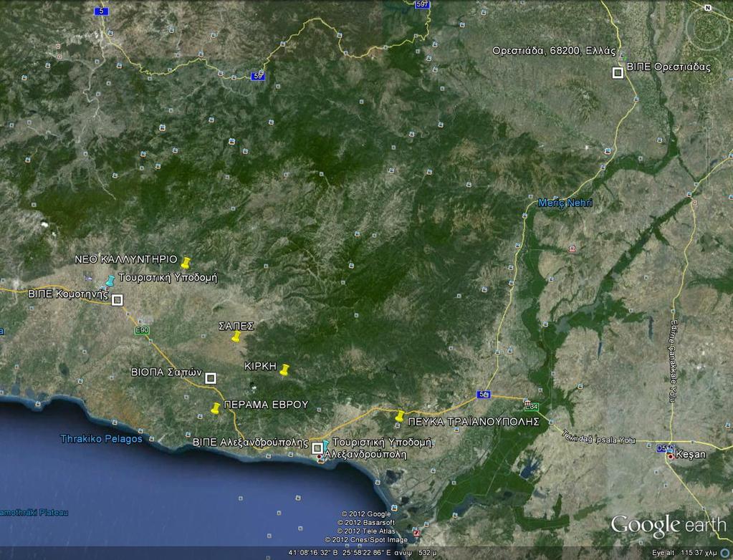Click the D550 road shield near Keşan
Image resolution: width=733 pixels, height=560 pixels.
tap(663, 448)
